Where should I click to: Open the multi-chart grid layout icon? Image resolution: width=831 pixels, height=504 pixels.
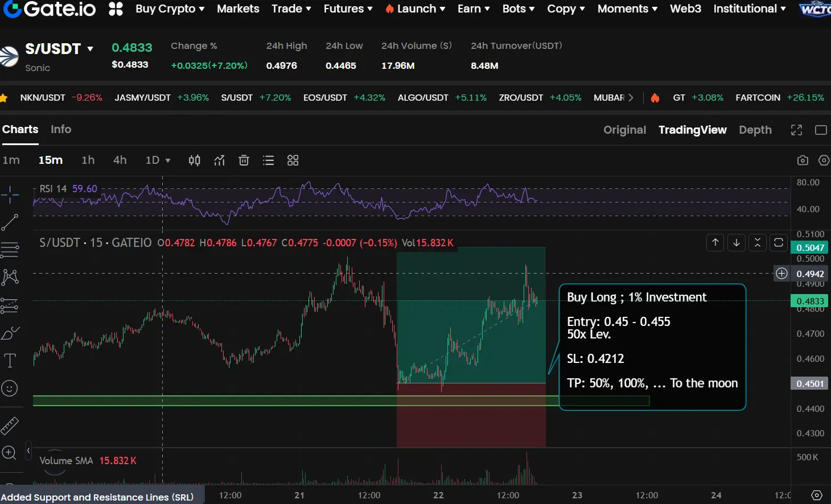tap(293, 160)
